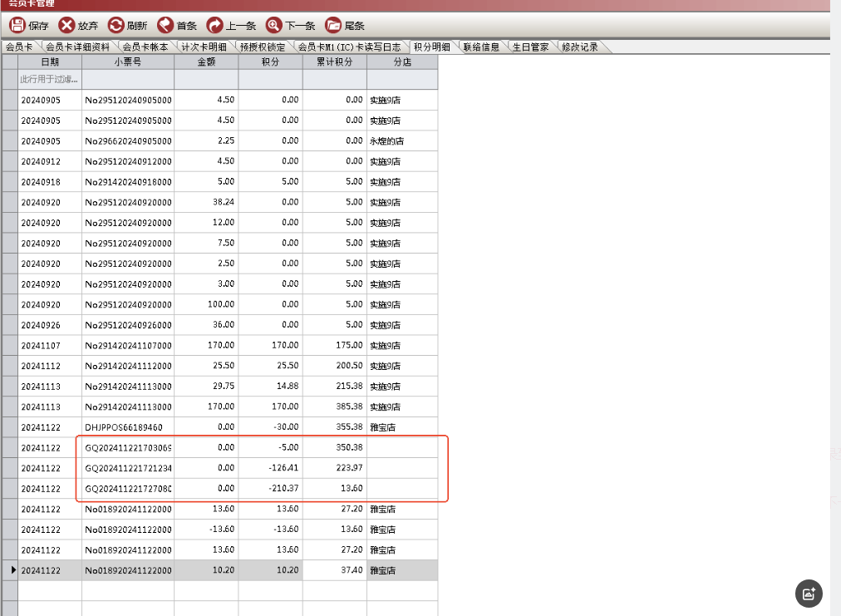
Task: Open the 修改记录 tab
Action: click(580, 47)
